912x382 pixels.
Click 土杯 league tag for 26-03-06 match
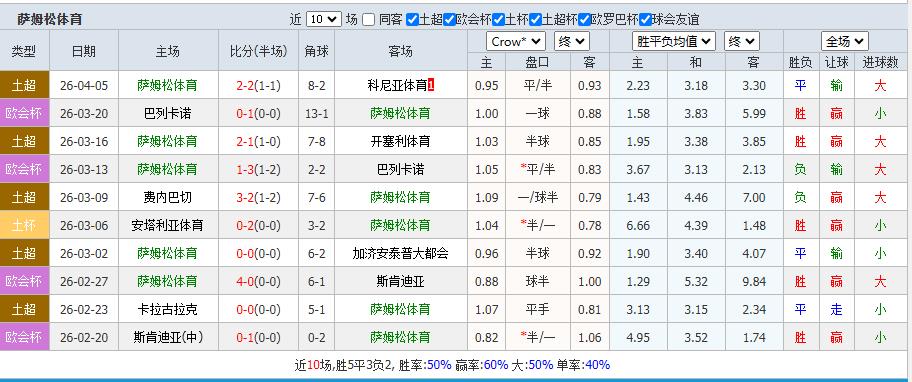pyautogui.click(x=24, y=225)
